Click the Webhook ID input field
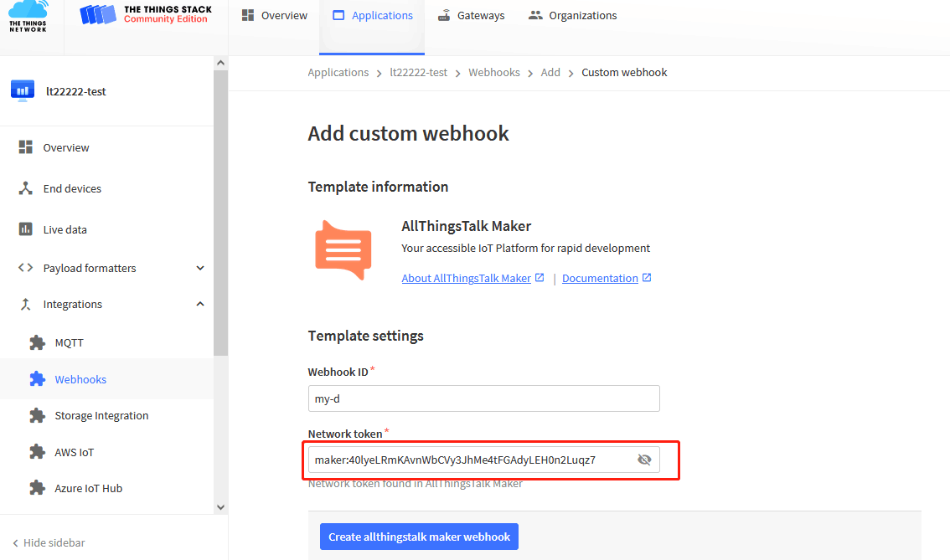The width and height of the screenshot is (950, 560). point(483,398)
